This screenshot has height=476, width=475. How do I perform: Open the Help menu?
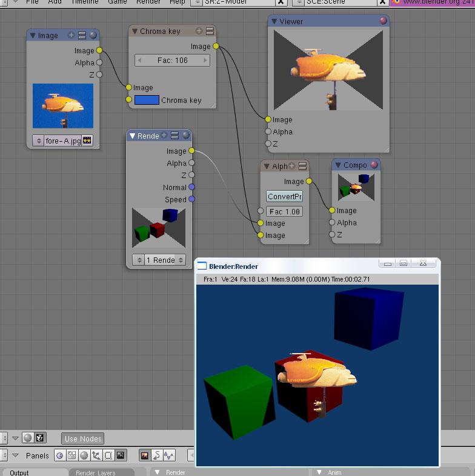[x=178, y=2]
